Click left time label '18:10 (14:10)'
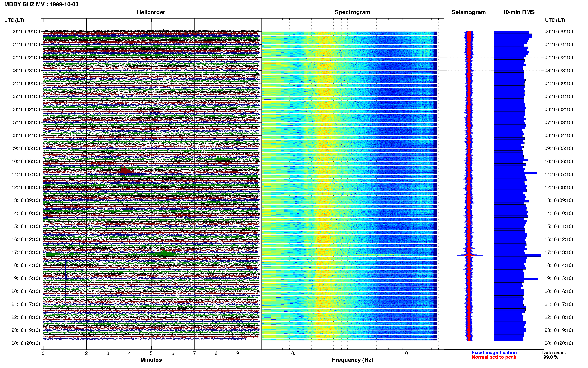 pos(26,265)
